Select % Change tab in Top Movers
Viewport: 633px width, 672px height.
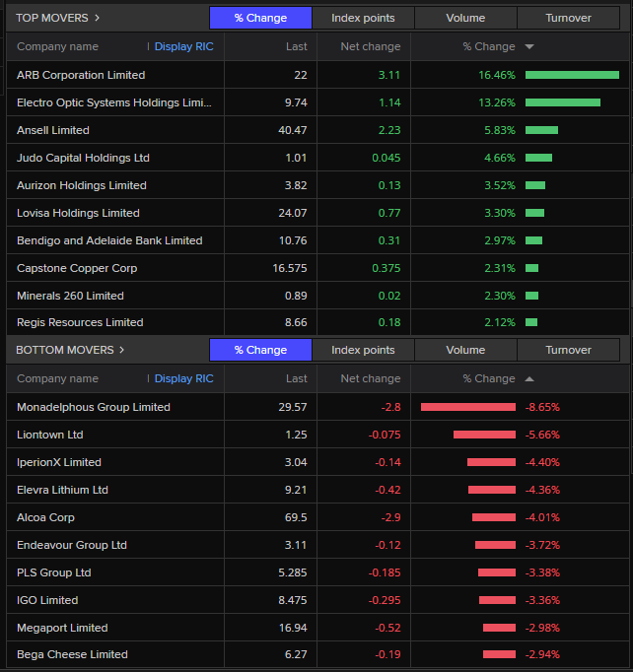tap(260, 18)
